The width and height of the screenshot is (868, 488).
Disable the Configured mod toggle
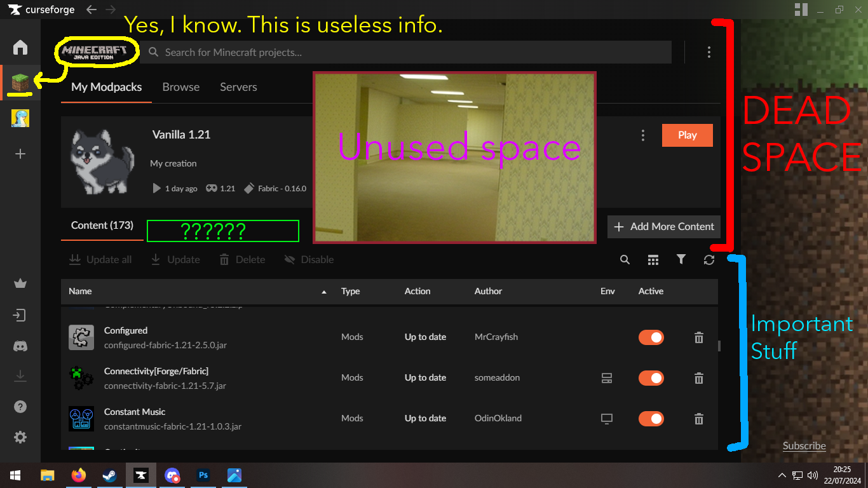(x=651, y=337)
